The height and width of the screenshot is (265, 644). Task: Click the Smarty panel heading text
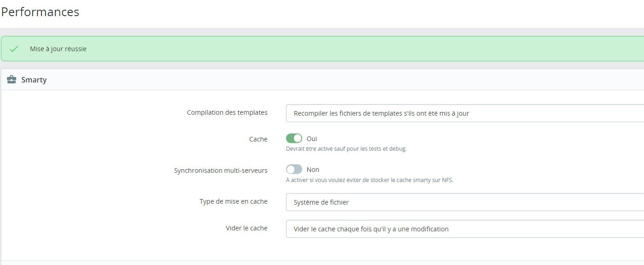(x=34, y=80)
